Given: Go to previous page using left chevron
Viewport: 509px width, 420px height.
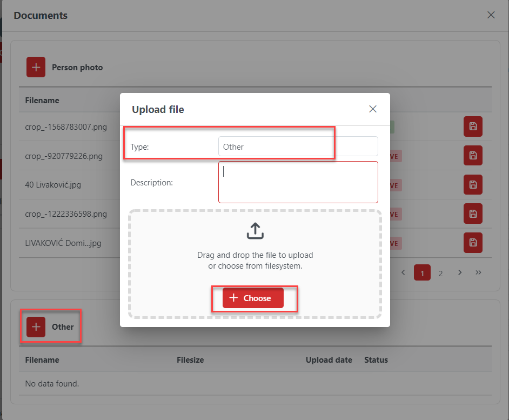Looking at the screenshot, I should click(x=403, y=272).
